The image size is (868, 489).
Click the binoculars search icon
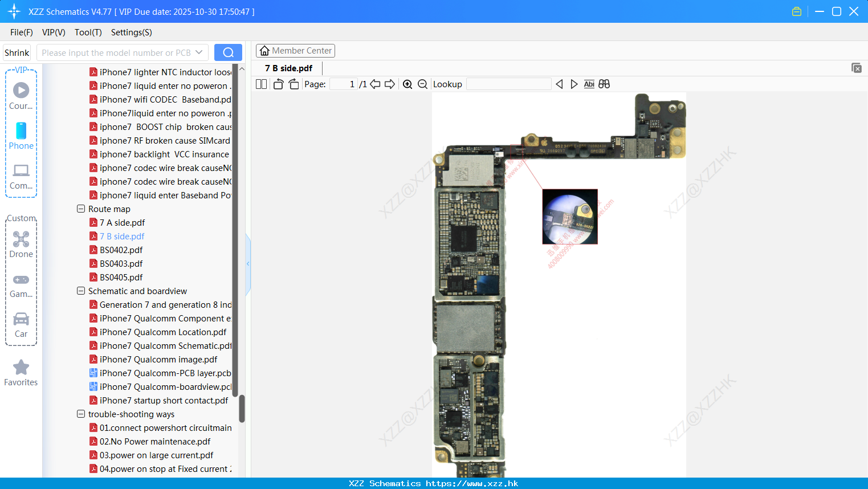click(604, 84)
